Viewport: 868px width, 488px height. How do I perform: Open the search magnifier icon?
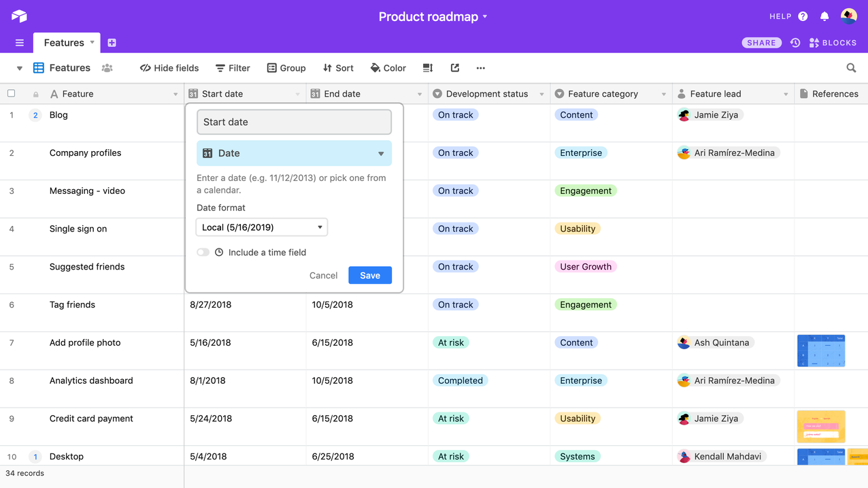point(851,68)
